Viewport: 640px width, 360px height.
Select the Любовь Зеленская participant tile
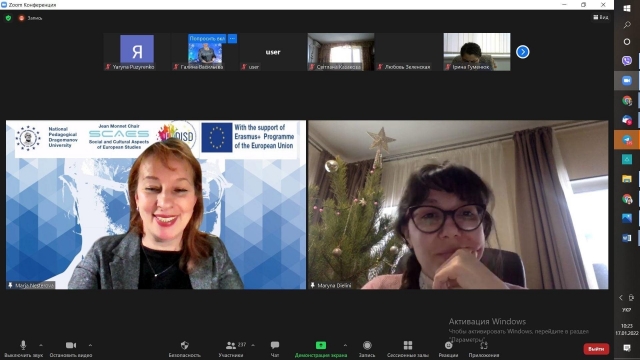coord(409,52)
